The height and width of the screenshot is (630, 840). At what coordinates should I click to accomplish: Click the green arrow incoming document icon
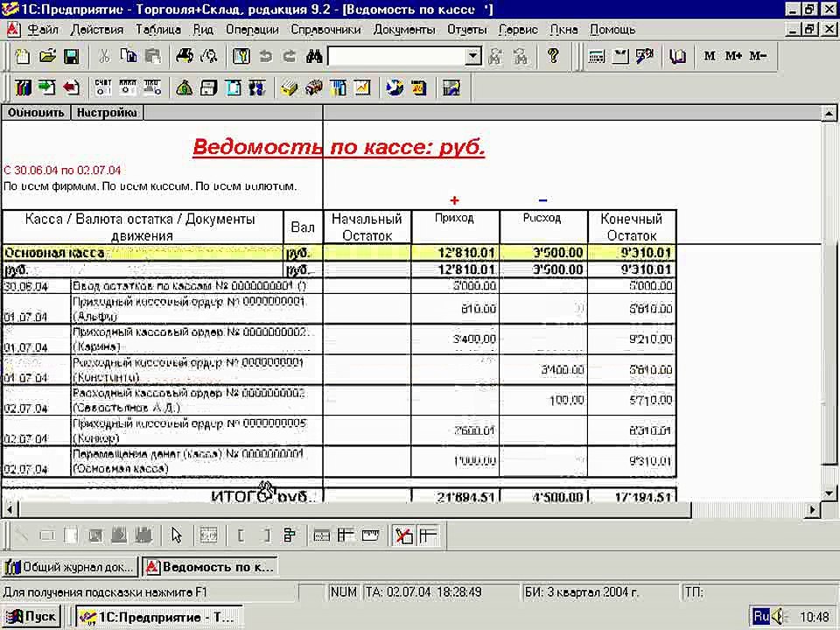tap(47, 87)
